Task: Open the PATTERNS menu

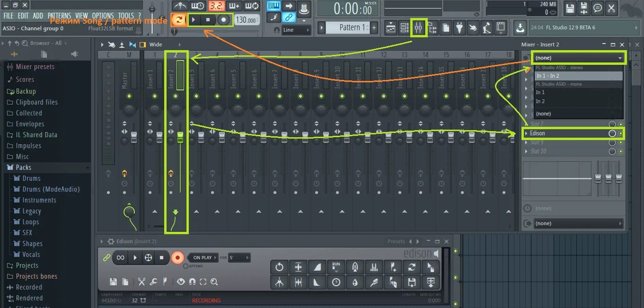Action: tap(59, 16)
